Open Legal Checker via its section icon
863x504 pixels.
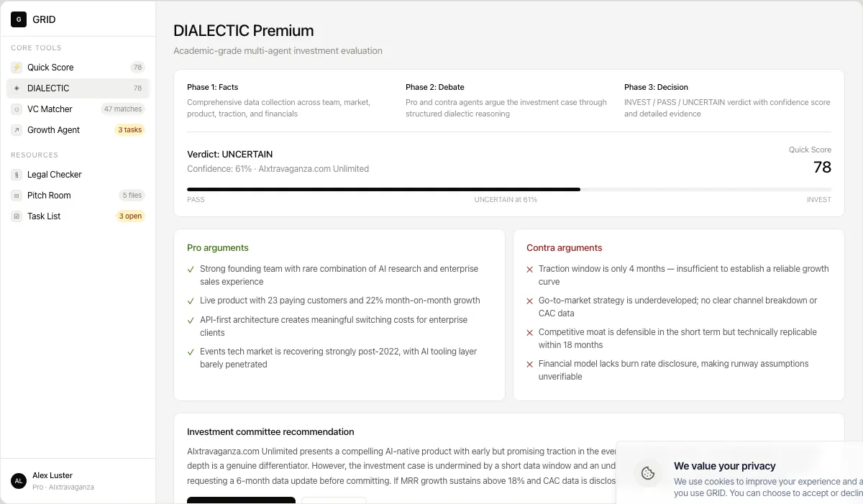coord(16,174)
